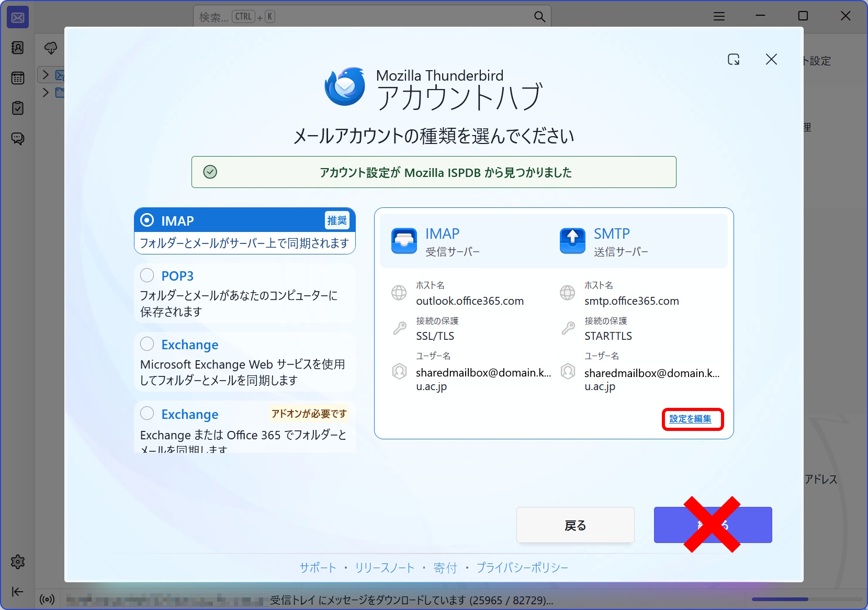Click user icon beside IMAP username
868x610 pixels.
pos(399,372)
